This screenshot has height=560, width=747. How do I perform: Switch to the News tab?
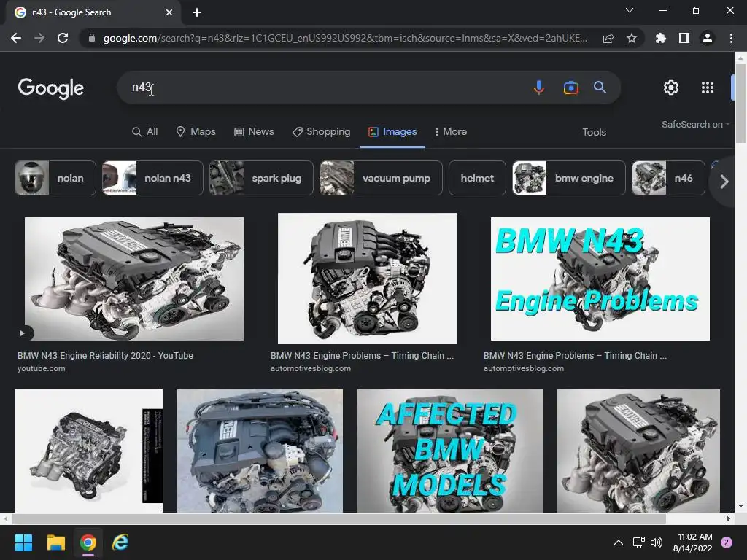tap(254, 131)
